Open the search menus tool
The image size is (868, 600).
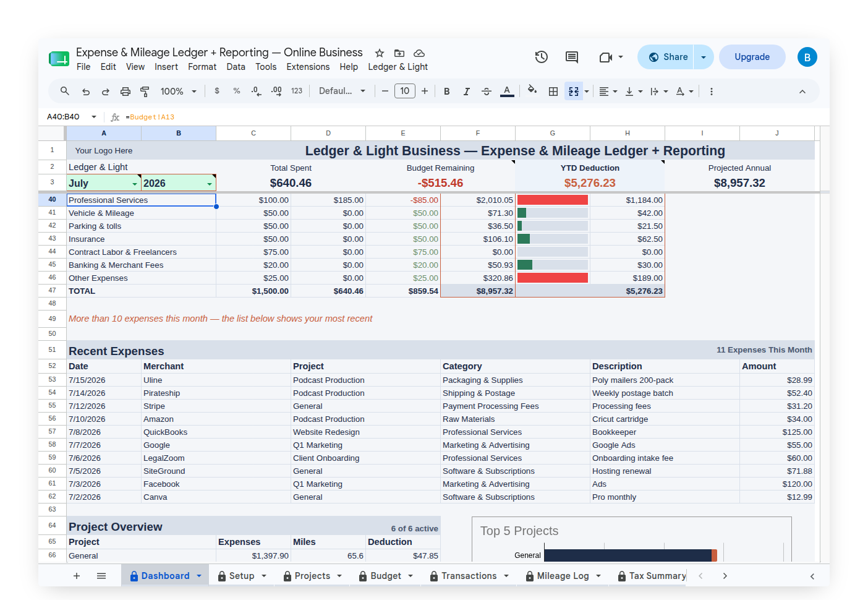point(65,92)
